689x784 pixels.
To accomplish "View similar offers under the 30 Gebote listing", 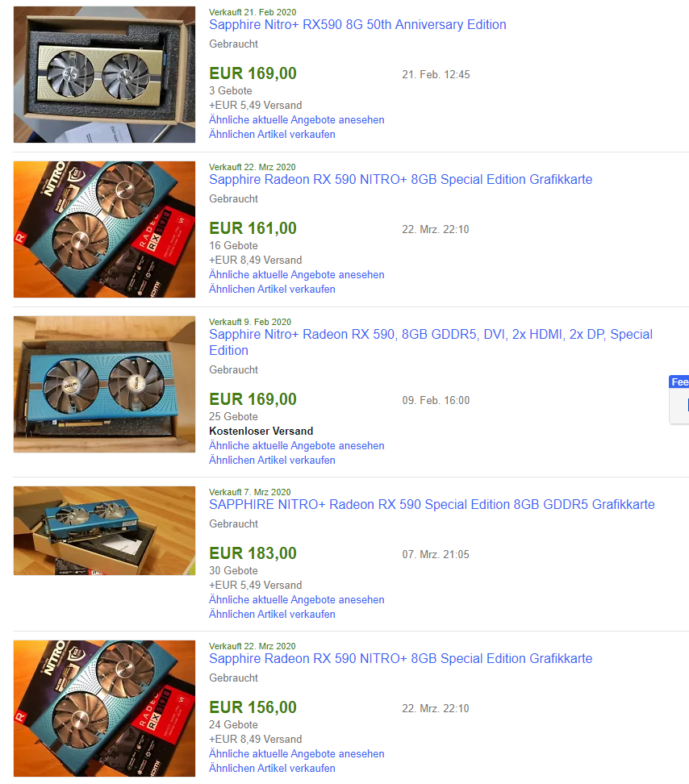I will click(297, 600).
